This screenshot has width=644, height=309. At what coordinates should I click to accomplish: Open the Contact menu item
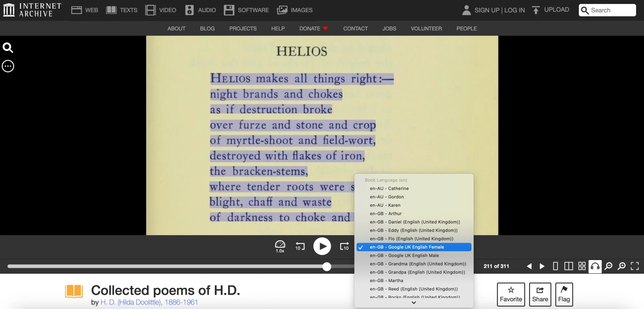tap(355, 29)
